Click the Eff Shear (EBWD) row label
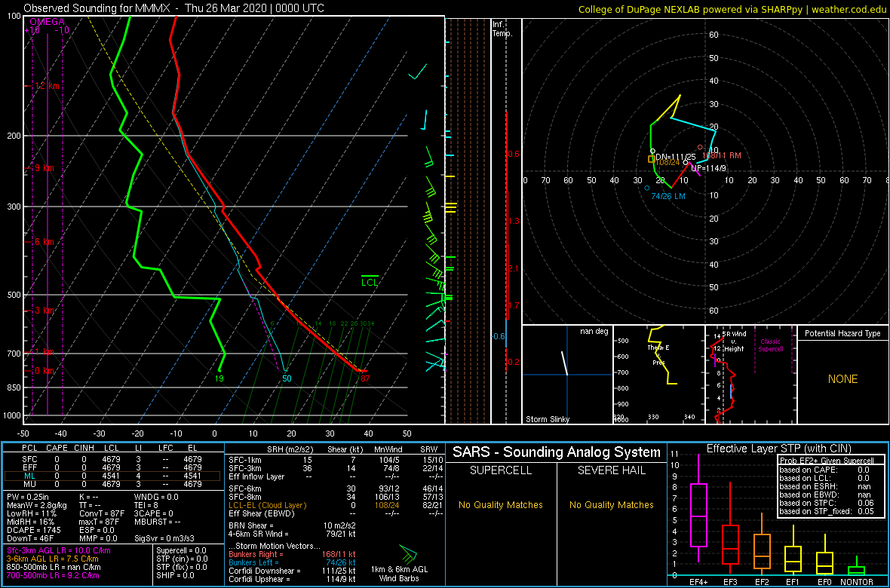890x588 pixels. coord(260,513)
